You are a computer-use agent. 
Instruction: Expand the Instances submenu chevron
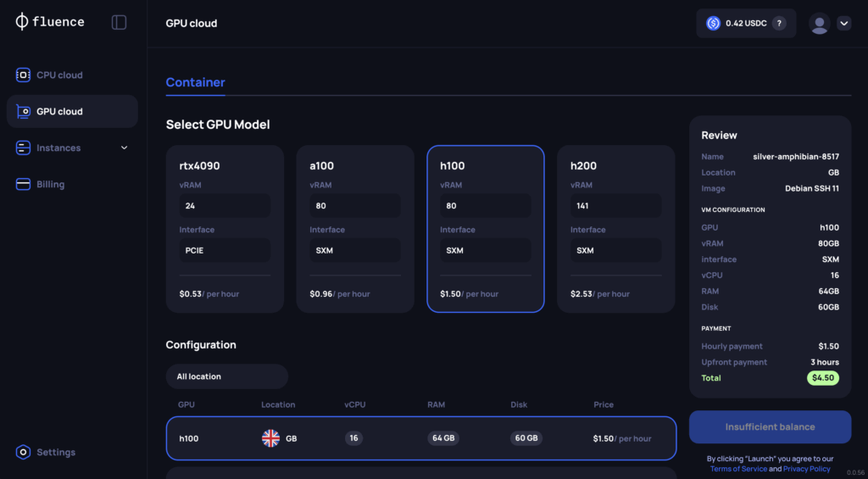tap(125, 148)
